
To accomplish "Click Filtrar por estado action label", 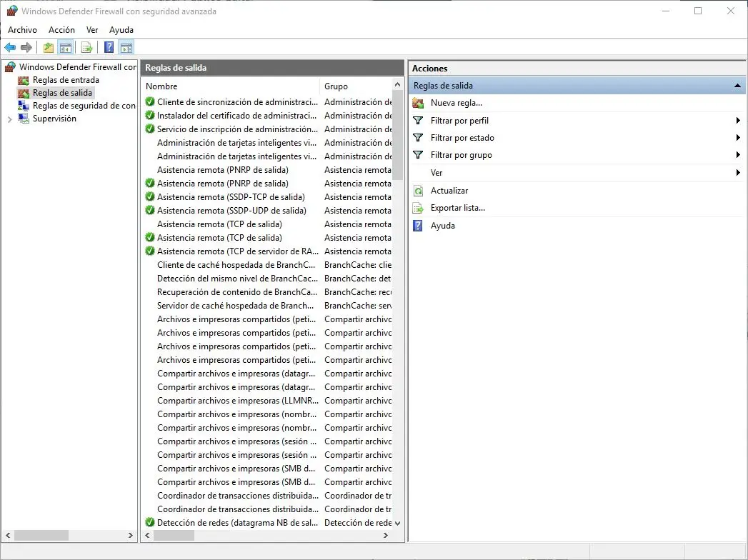I will click(463, 138).
